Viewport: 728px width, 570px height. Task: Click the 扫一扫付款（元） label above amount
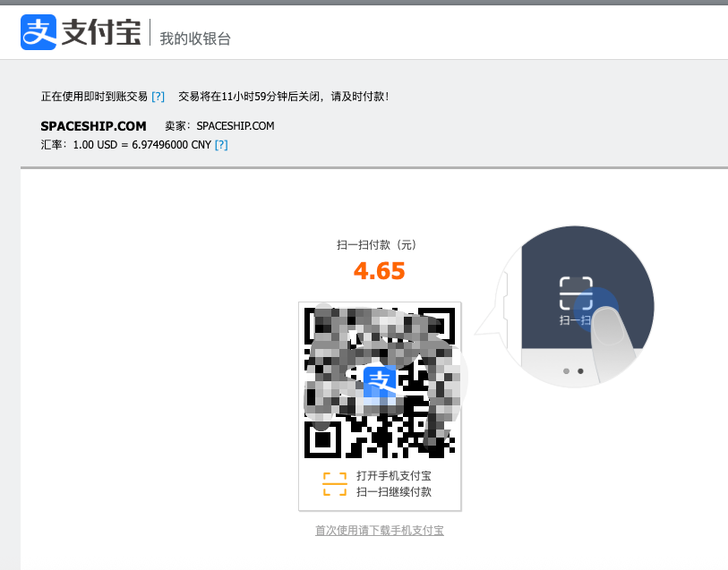(378, 244)
